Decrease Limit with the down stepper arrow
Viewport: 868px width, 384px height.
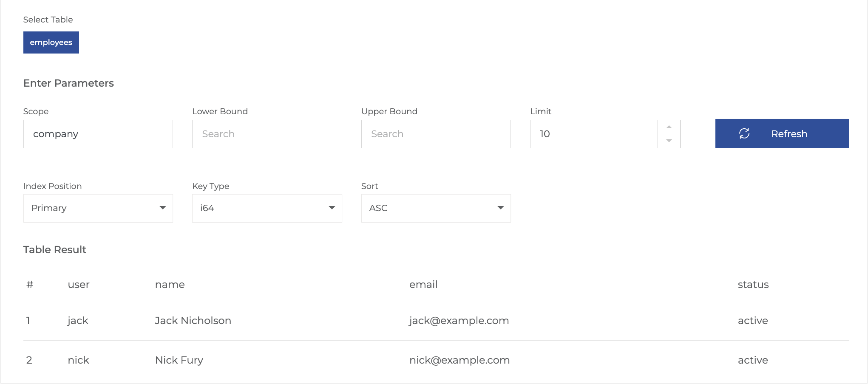pyautogui.click(x=669, y=141)
